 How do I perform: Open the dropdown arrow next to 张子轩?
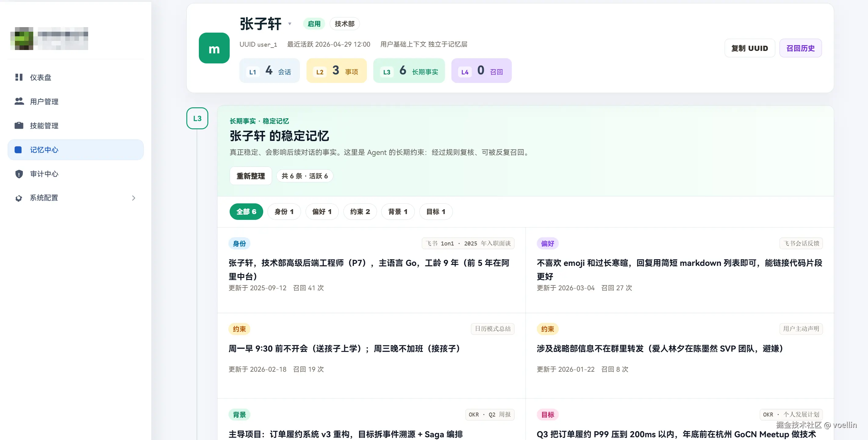click(x=289, y=23)
